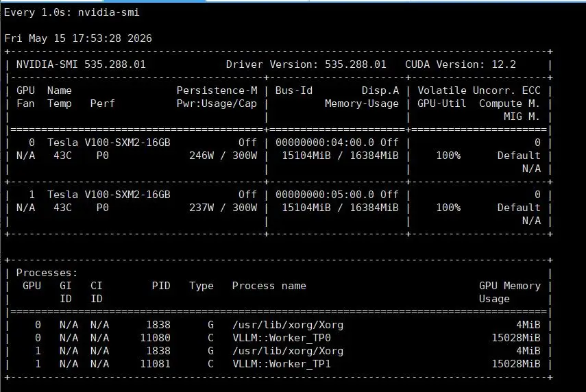Select the timestamp "Fri May 15 17:53:28 2026"
This screenshot has width=586, height=392.
[78, 38]
